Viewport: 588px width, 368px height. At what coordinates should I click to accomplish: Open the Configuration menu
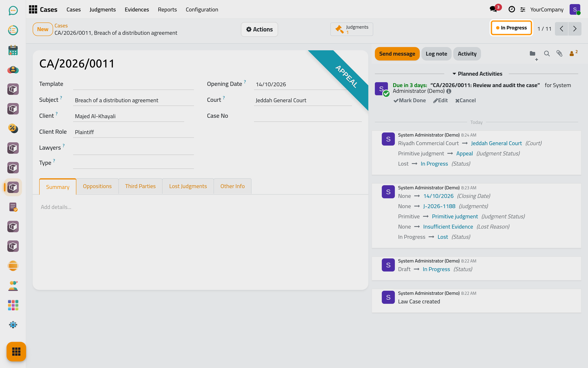coord(202,10)
